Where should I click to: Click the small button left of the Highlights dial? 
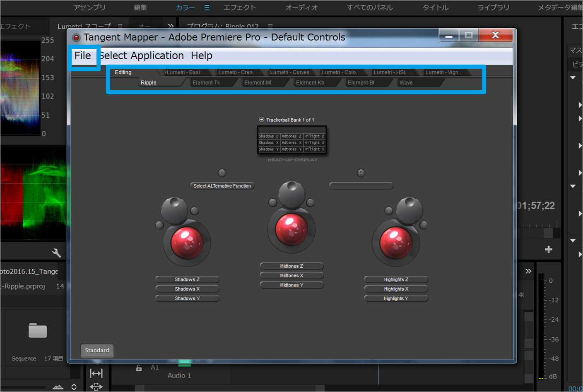point(388,211)
